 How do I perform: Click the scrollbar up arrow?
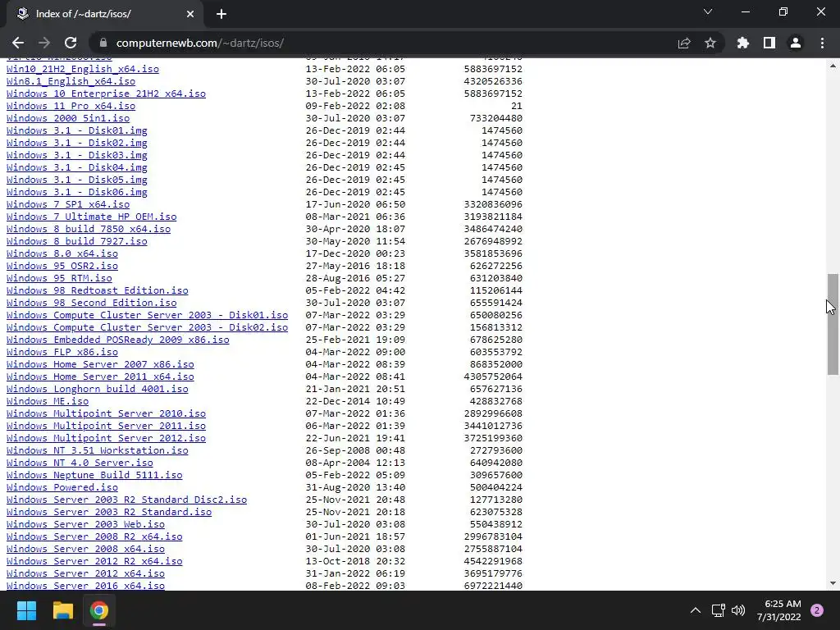(x=833, y=66)
